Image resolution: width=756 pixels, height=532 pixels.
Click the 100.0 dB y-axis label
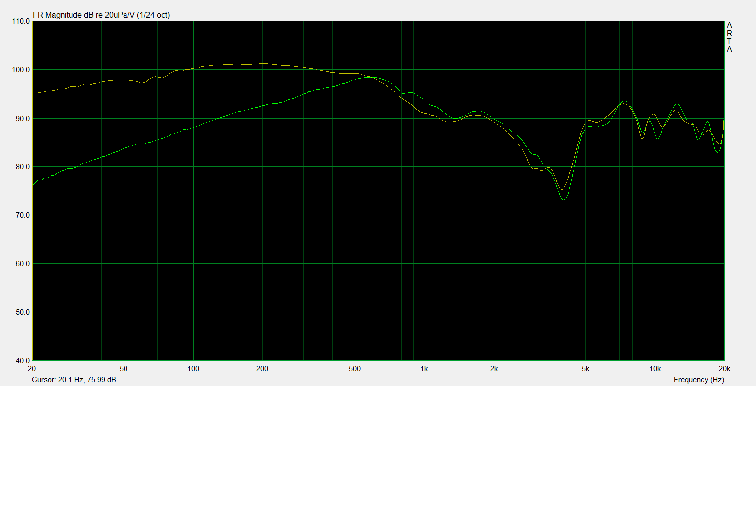(21, 70)
